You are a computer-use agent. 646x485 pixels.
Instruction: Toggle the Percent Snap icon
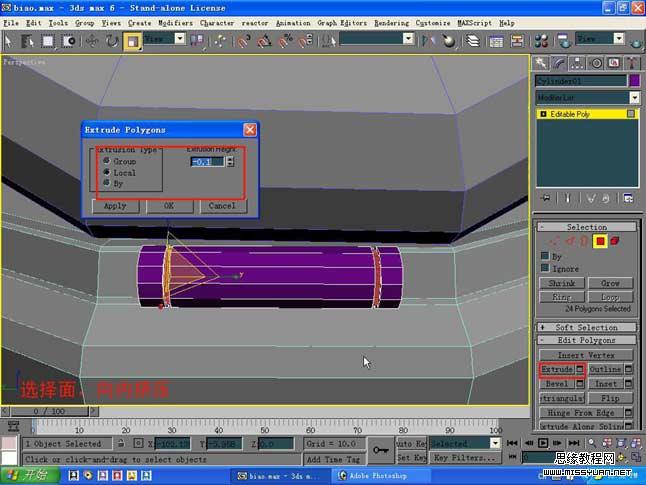pyautogui.click(x=285, y=41)
